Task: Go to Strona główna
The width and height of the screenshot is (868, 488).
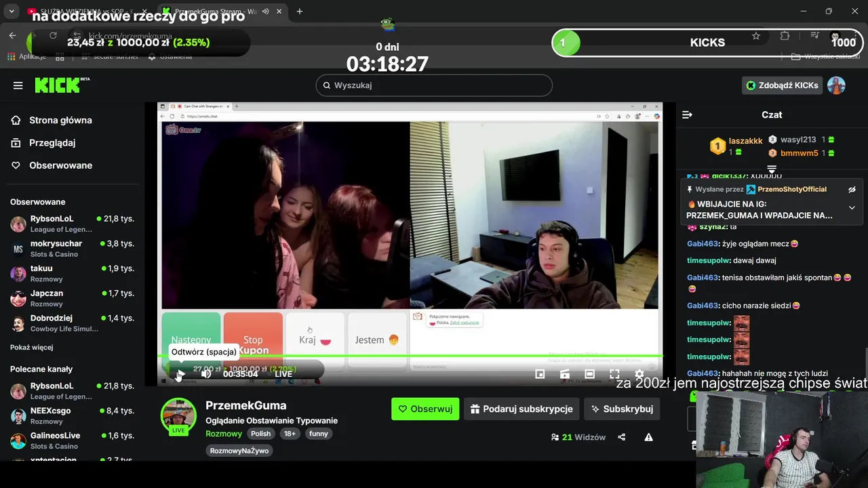Action: click(x=60, y=120)
